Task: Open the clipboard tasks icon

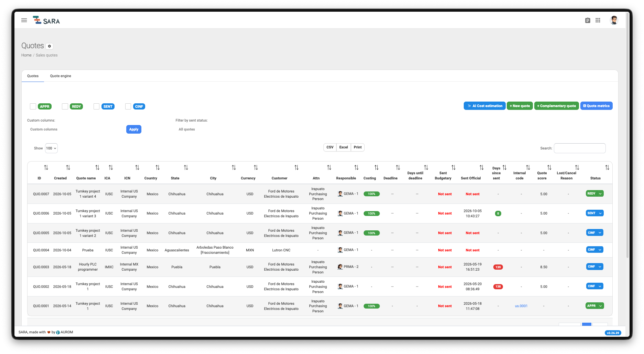Action: (588, 20)
